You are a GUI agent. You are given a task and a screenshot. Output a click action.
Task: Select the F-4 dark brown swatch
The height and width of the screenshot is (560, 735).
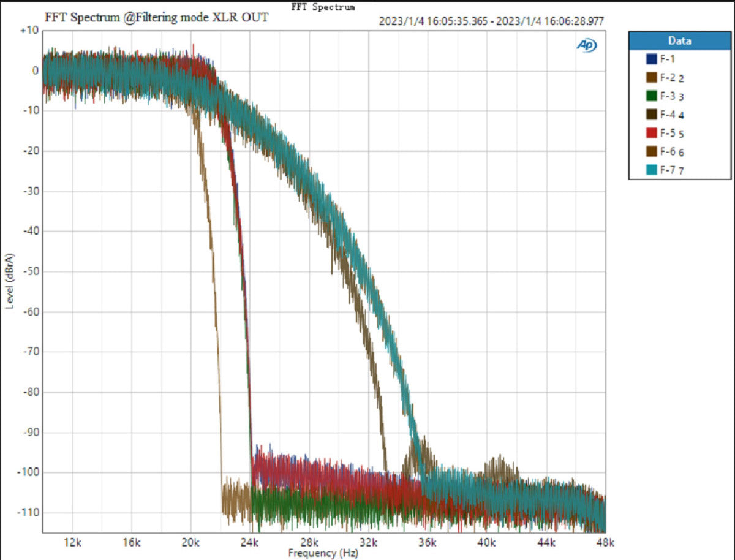[651, 115]
